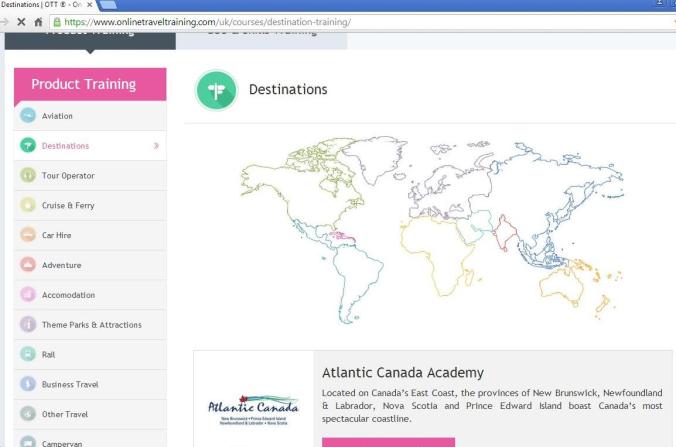Open the Aviation category
Screen dimensions: 676x447
[x=90, y=116]
